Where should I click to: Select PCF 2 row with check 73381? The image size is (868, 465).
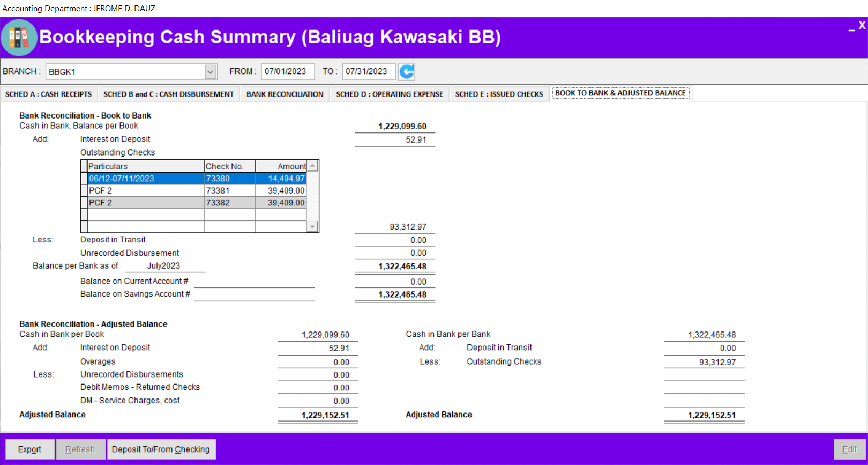click(x=193, y=190)
